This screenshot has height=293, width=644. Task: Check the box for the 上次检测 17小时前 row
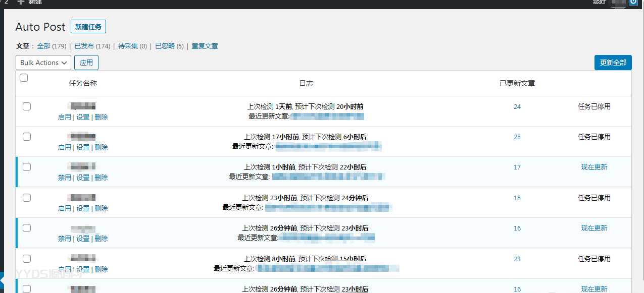27,137
